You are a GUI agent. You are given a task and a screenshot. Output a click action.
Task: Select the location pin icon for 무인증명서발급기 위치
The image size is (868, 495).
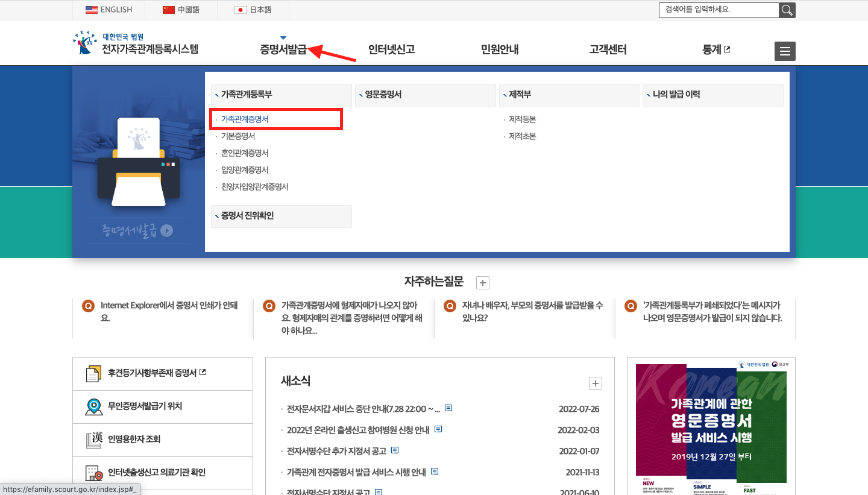(93, 406)
